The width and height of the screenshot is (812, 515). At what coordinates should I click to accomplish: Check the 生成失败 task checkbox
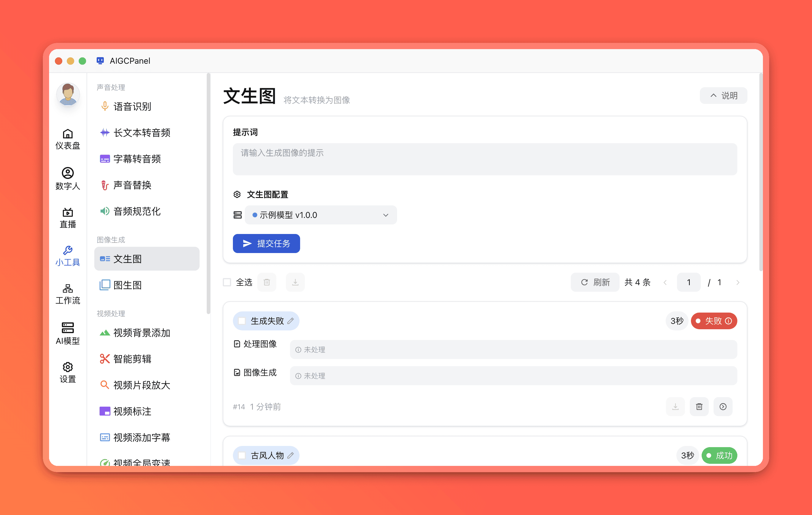tap(242, 321)
